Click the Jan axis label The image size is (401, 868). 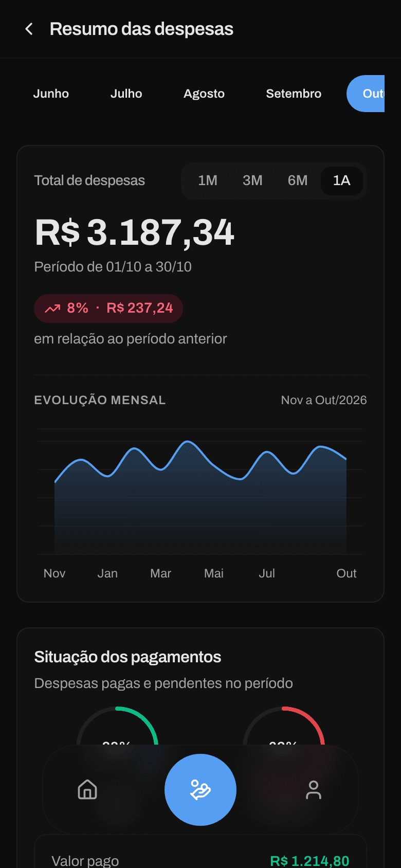(107, 573)
